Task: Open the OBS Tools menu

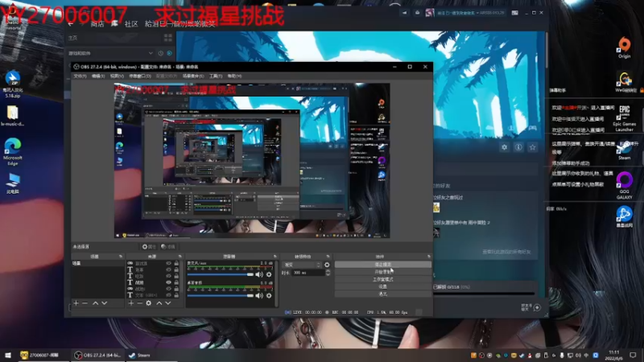Action: coord(216,76)
